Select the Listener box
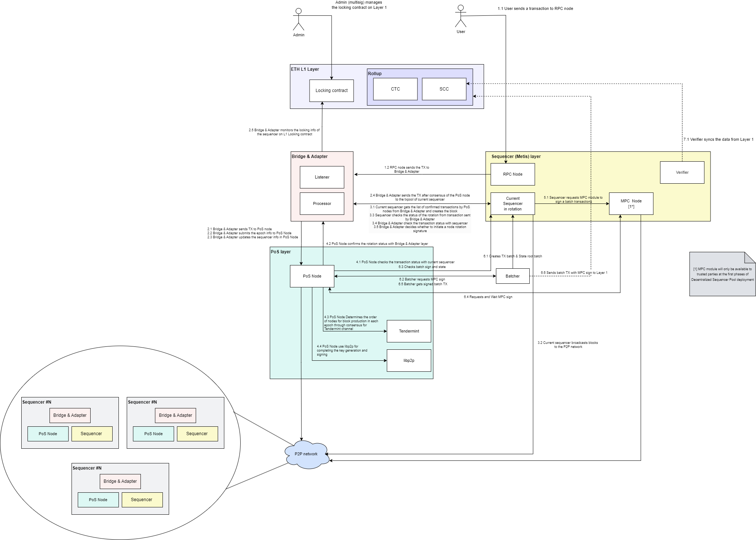Image resolution: width=756 pixels, height=540 pixels. [x=322, y=177]
